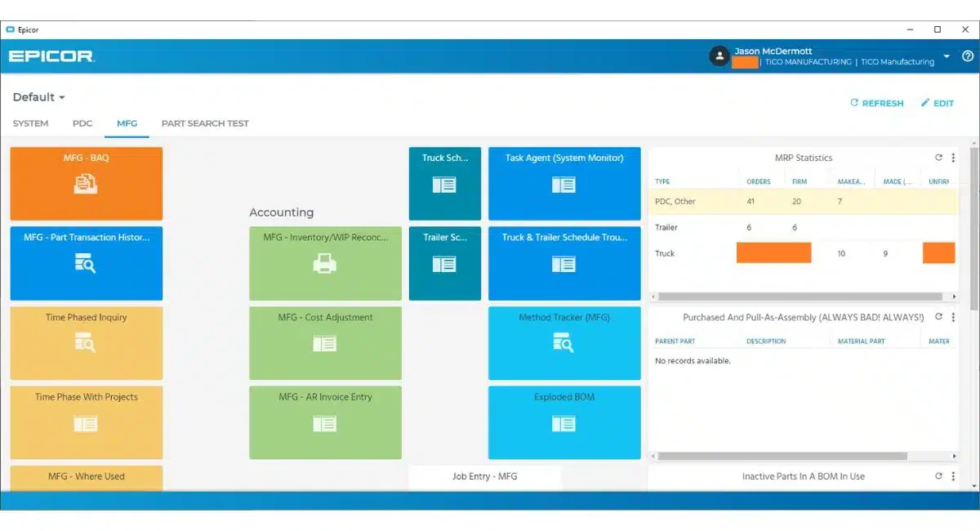Image resolution: width=980 pixels, height=531 pixels.
Task: Open the MFG - BAQ tile
Action: pos(86,184)
